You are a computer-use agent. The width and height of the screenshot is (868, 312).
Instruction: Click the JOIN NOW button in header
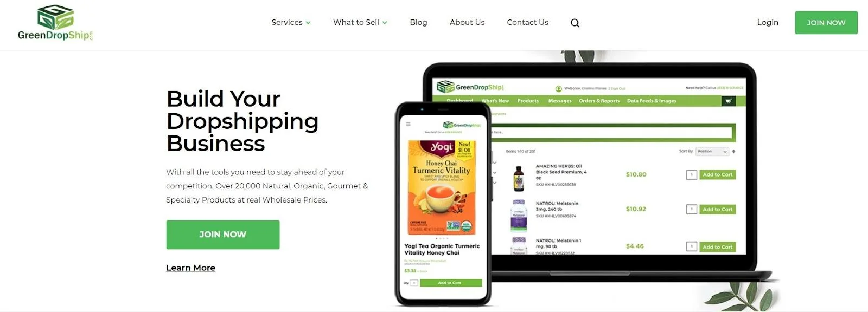coord(826,23)
